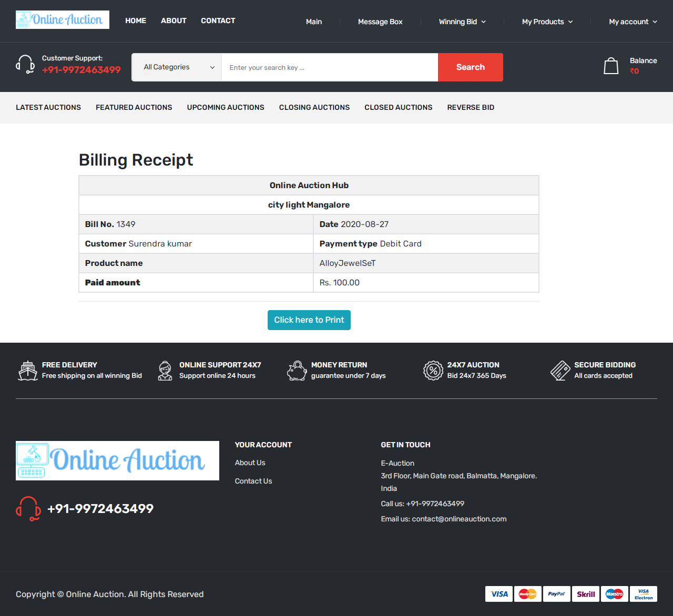Click the Billing Receipt heading
The height and width of the screenshot is (616, 673).
click(x=136, y=160)
